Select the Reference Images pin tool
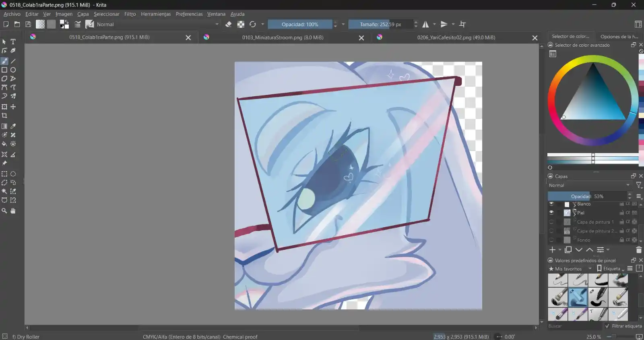The image size is (644, 340). [x=4, y=163]
